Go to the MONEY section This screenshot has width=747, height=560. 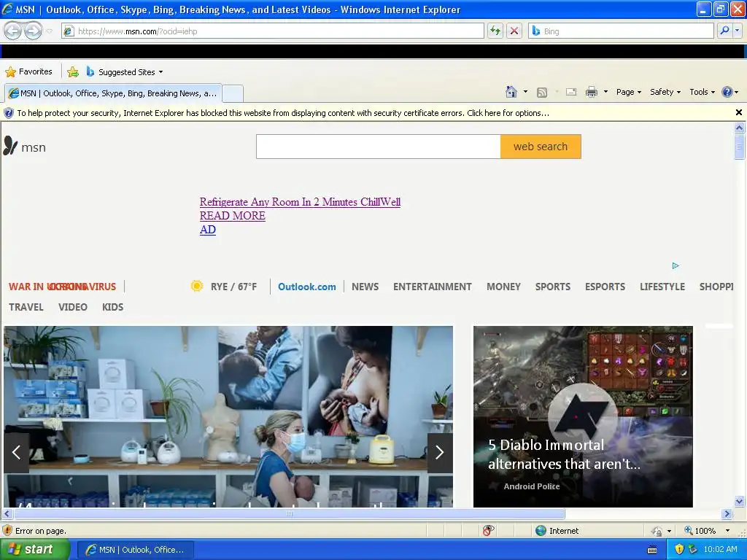(503, 287)
